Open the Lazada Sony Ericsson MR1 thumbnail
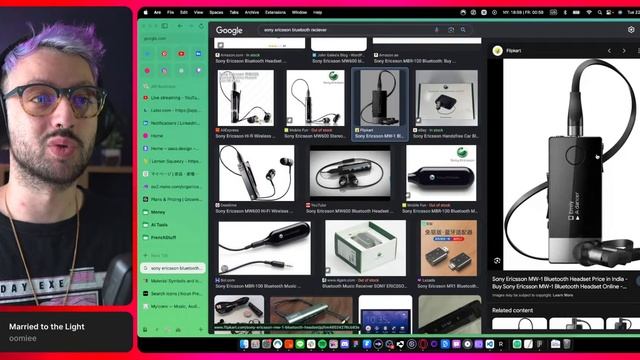The image size is (640, 360). coord(449,248)
